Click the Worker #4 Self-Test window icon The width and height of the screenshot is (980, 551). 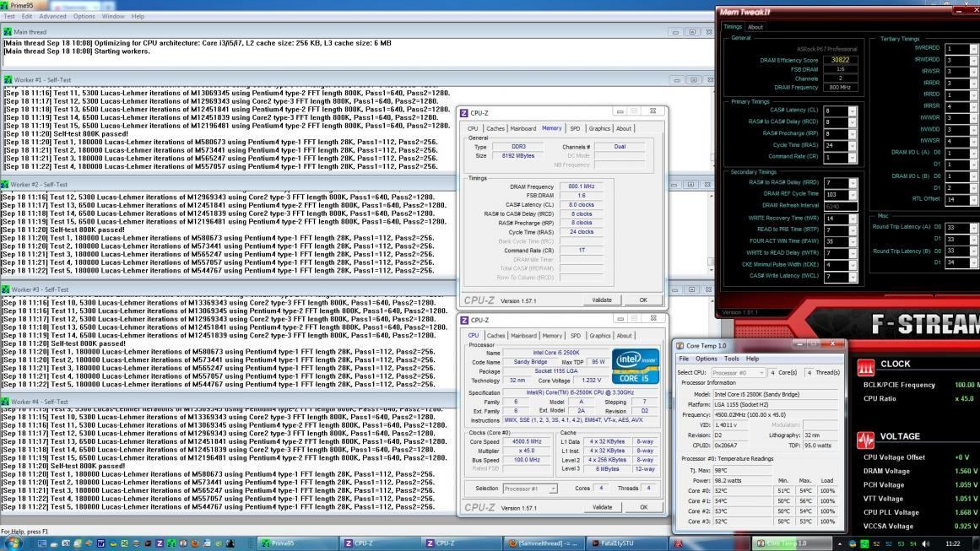(6, 402)
